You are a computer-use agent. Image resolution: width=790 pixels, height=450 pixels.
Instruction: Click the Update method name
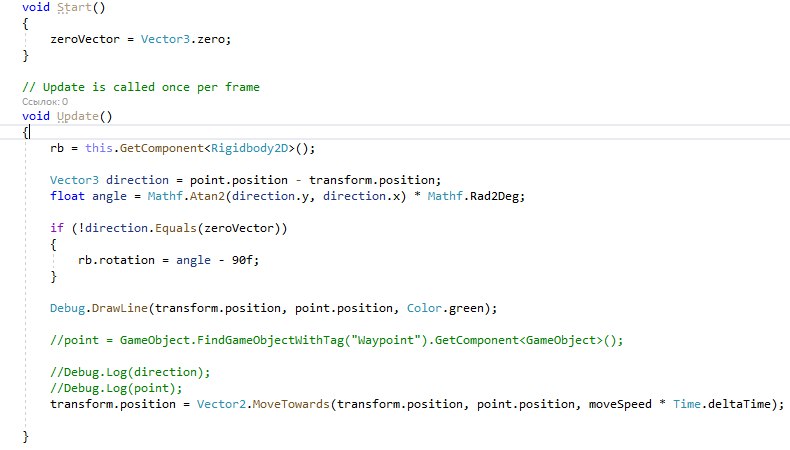click(78, 116)
